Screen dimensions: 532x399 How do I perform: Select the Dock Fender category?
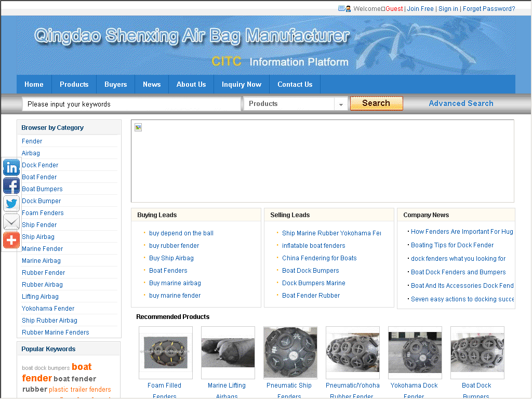click(x=40, y=165)
